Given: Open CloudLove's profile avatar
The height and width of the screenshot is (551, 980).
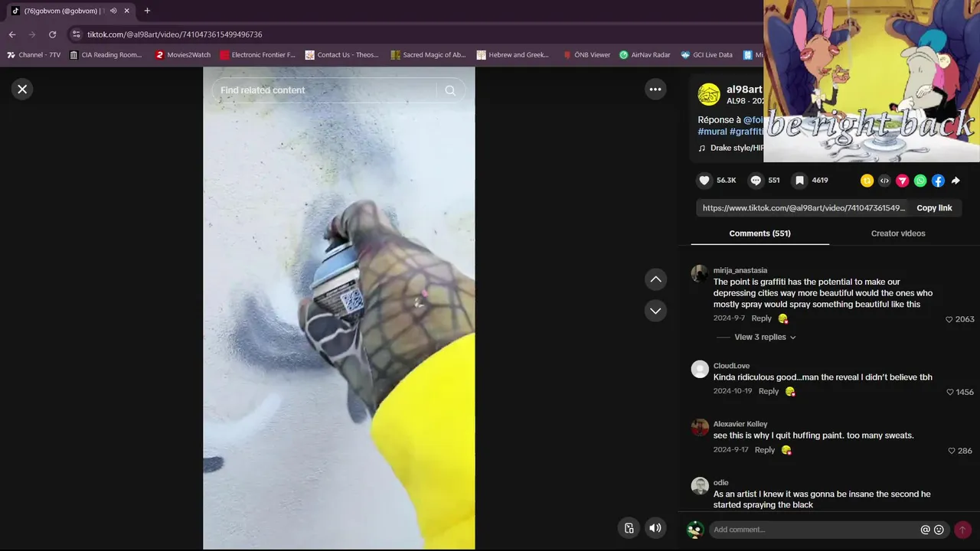Looking at the screenshot, I should pos(700,370).
